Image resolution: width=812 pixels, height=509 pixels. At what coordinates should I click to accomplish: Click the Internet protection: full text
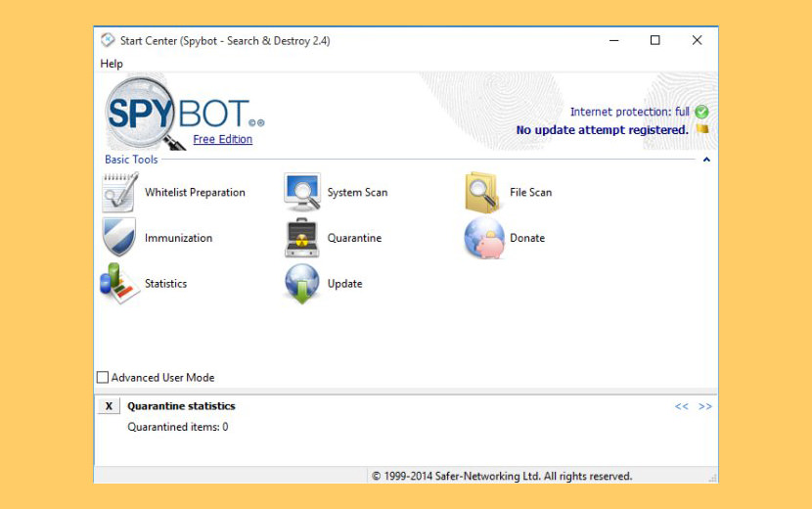pos(630,112)
